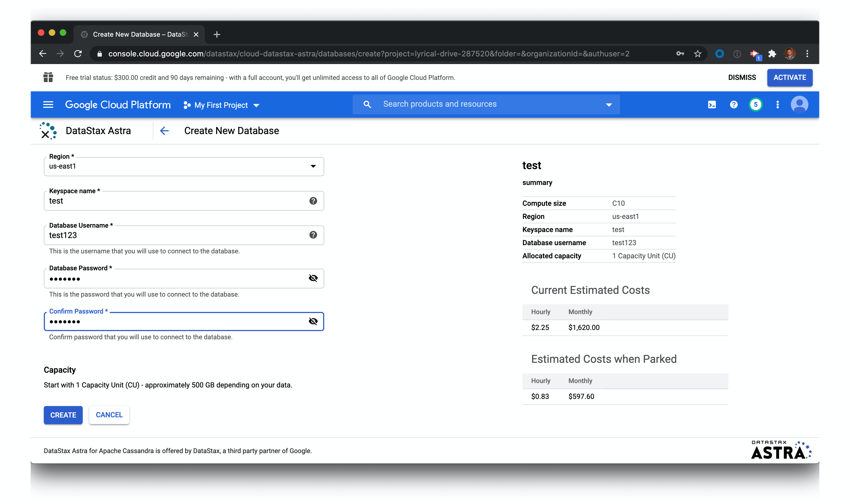Click the browser forward arrow
This screenshot has height=504, width=850.
point(60,54)
